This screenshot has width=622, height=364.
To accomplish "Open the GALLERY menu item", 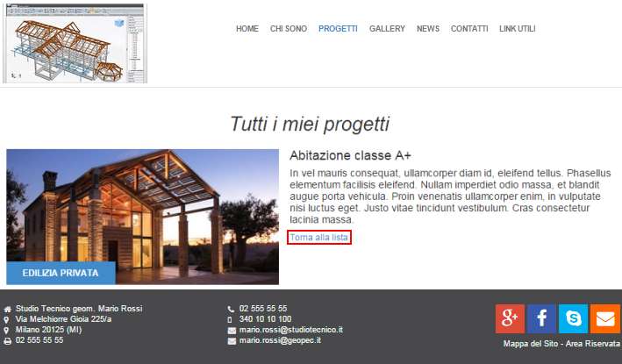I will (x=387, y=29).
